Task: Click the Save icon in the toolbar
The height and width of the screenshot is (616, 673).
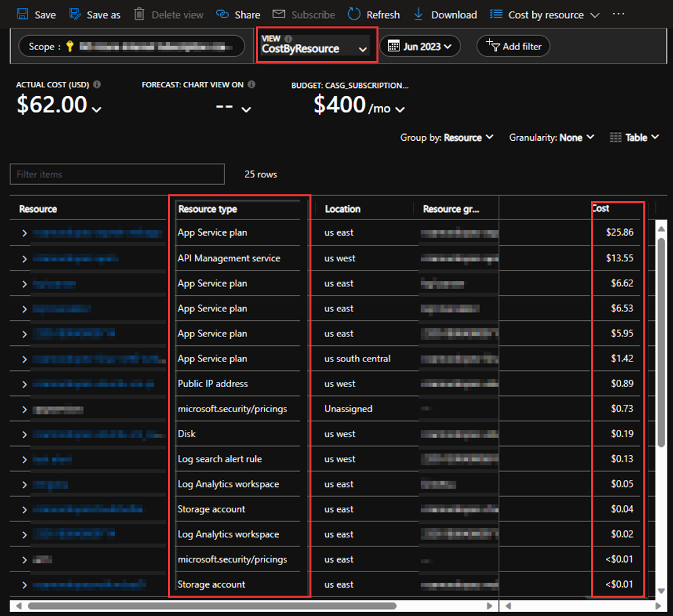Action: pyautogui.click(x=23, y=14)
